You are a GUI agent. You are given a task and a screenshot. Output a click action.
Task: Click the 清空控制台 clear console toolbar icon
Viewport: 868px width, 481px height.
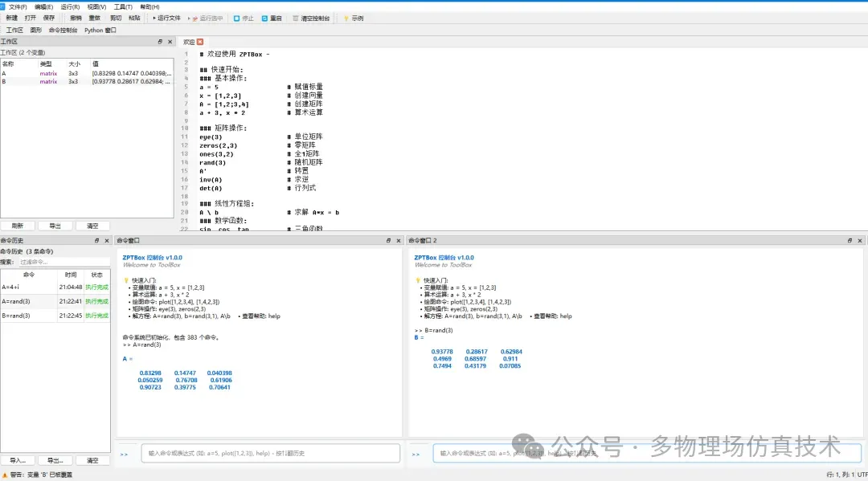296,18
